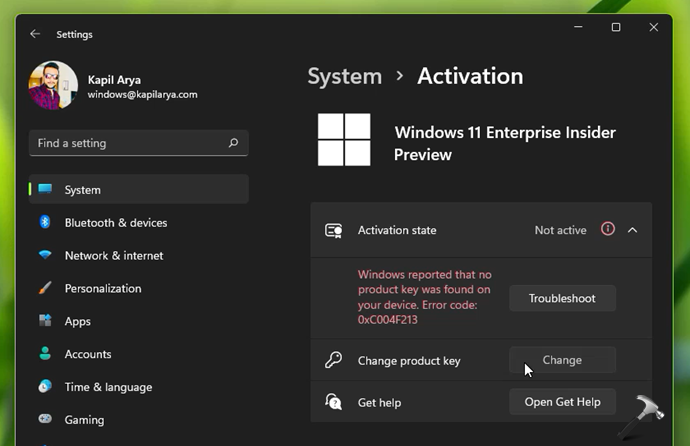The image size is (690, 446).
Task: Click Kapil Arya's profile picture
Action: (54, 86)
